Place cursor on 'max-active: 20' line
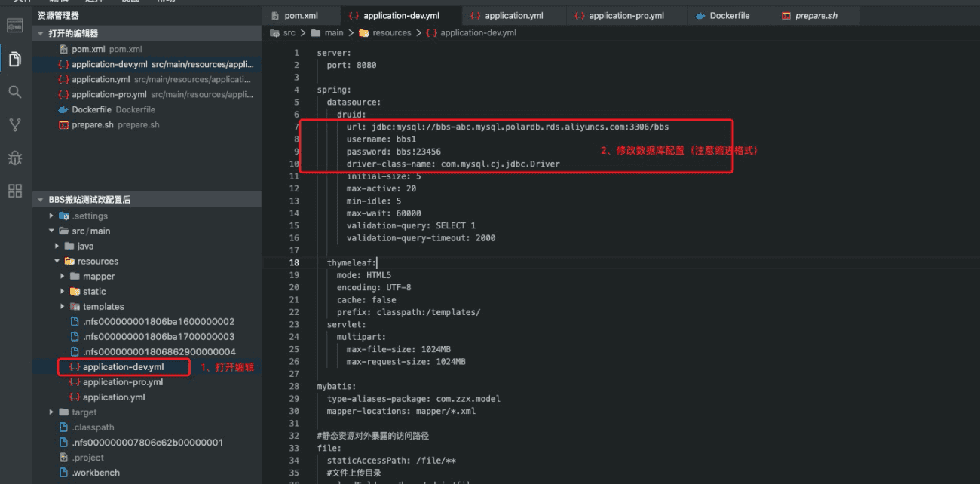The height and width of the screenshot is (484, 980). coord(381,188)
